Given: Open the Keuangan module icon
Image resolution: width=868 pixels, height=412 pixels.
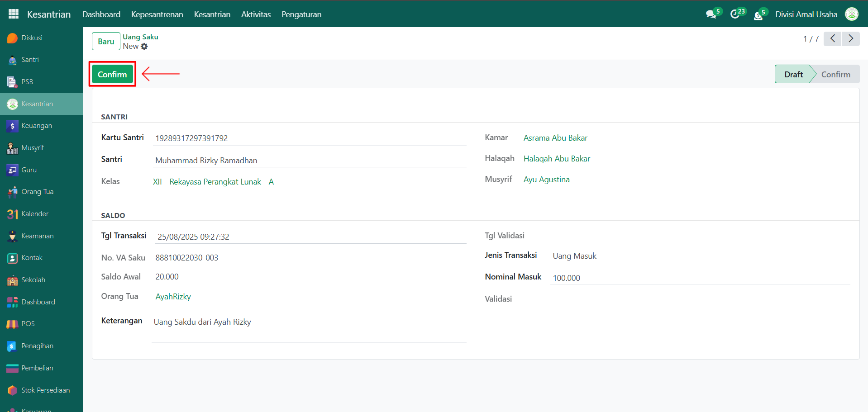Looking at the screenshot, I should [x=12, y=126].
